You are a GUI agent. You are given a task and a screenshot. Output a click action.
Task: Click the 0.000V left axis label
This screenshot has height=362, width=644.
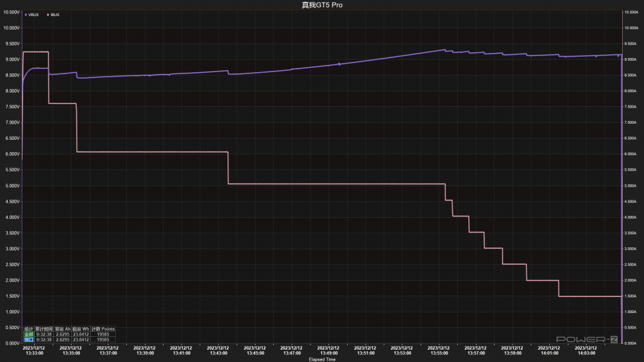coord(12,343)
